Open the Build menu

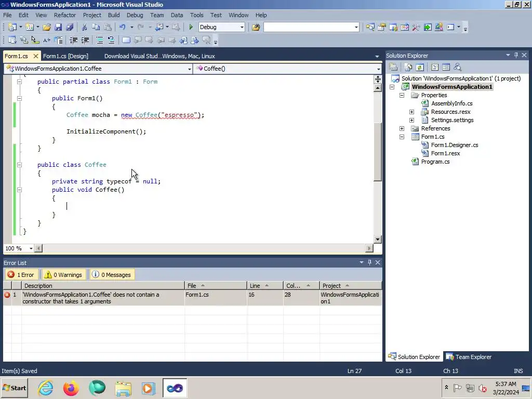pos(114,15)
